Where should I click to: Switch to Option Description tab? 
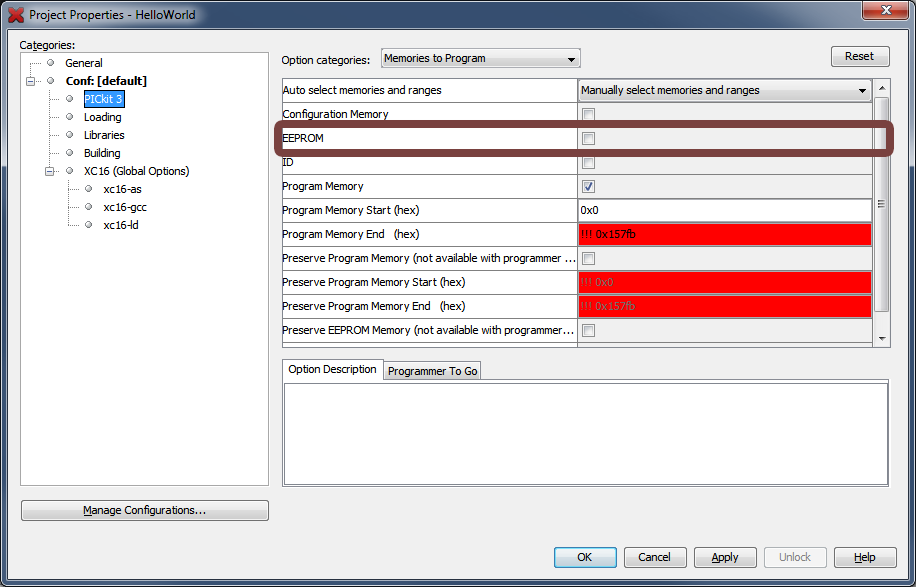click(332, 369)
